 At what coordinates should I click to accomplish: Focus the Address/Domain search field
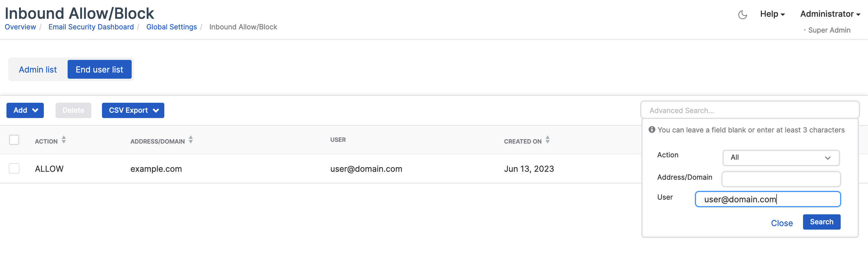tap(781, 179)
